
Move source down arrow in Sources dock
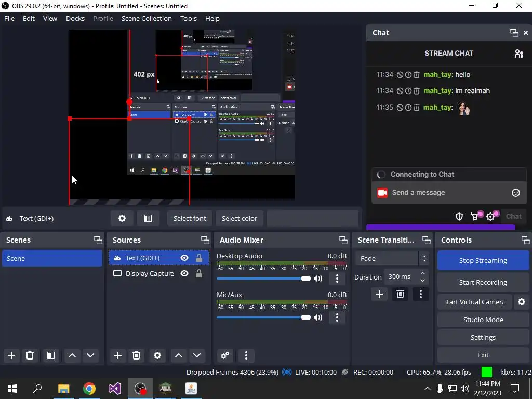point(197,355)
